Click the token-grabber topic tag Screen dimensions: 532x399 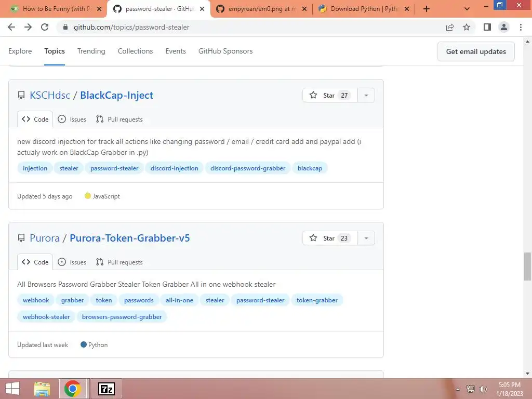(317, 300)
